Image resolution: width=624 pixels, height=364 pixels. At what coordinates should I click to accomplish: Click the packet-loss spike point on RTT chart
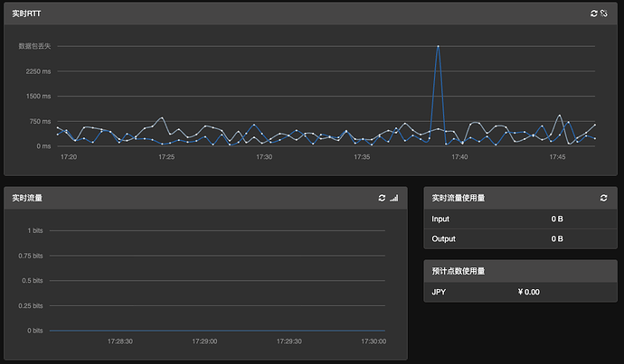click(438, 46)
